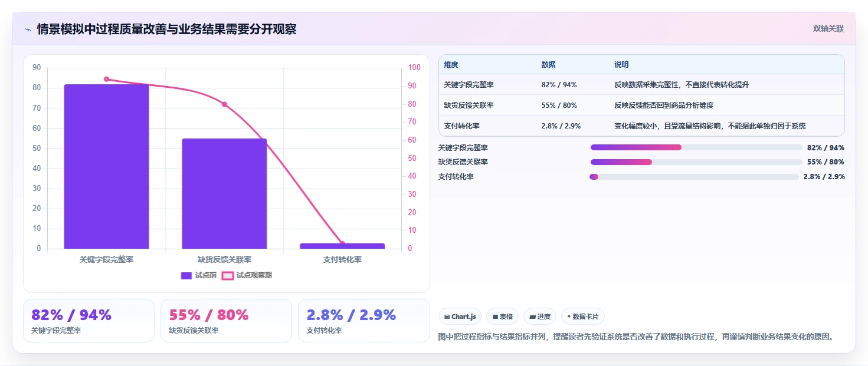
Task: Select the 55% / 80% stat card
Action: coord(226,321)
